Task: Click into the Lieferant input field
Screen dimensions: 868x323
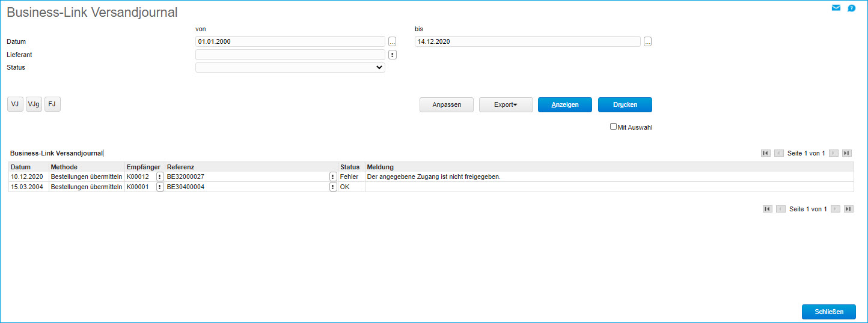Action: (x=290, y=55)
